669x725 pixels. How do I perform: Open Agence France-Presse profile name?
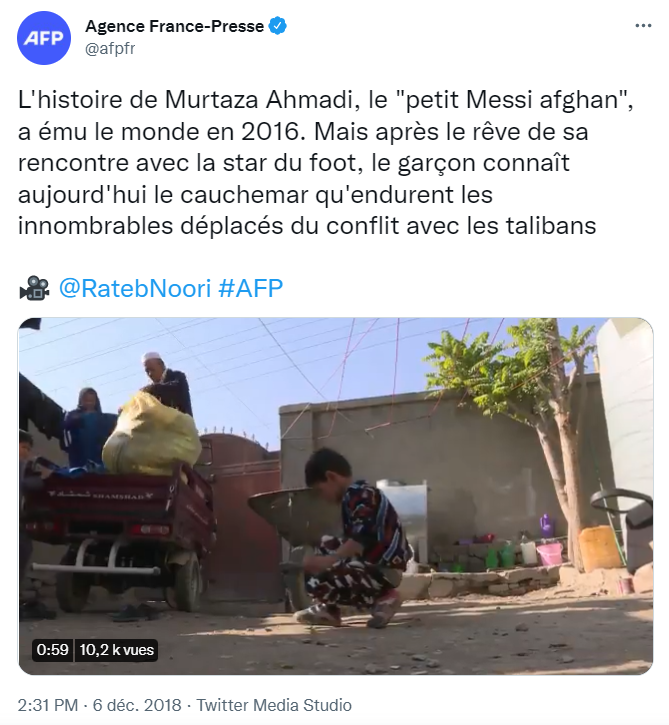(174, 27)
